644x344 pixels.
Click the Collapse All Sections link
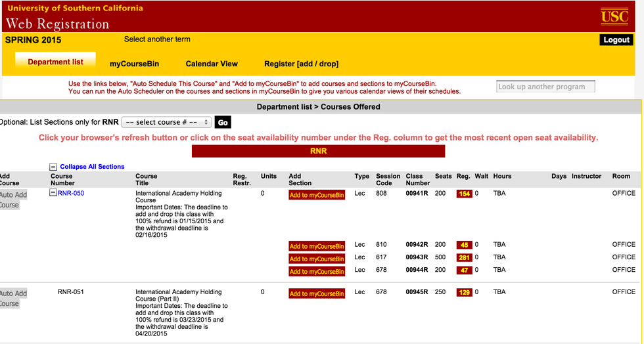click(x=92, y=167)
